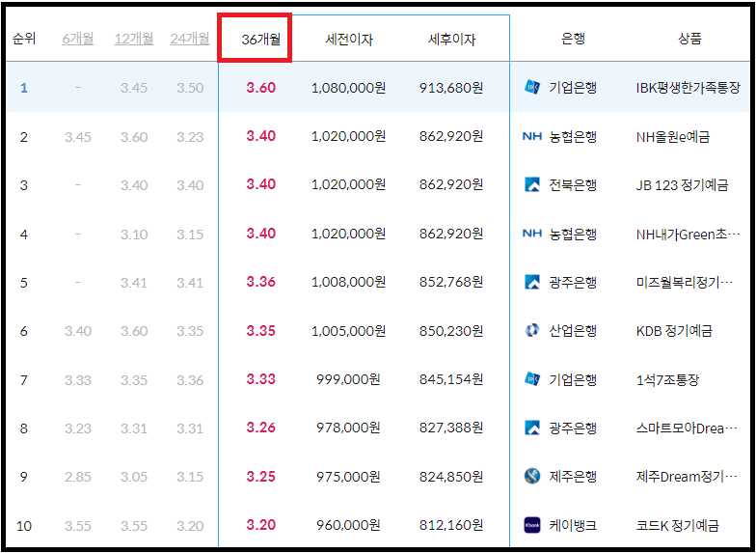Click the 1,005,000원 pre-tax interest
Screen dimensions: 756x553
tap(349, 330)
